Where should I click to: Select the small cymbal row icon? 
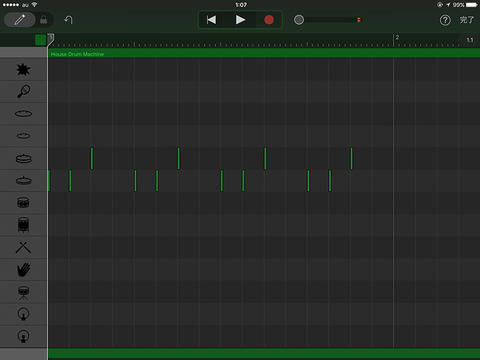click(23, 136)
